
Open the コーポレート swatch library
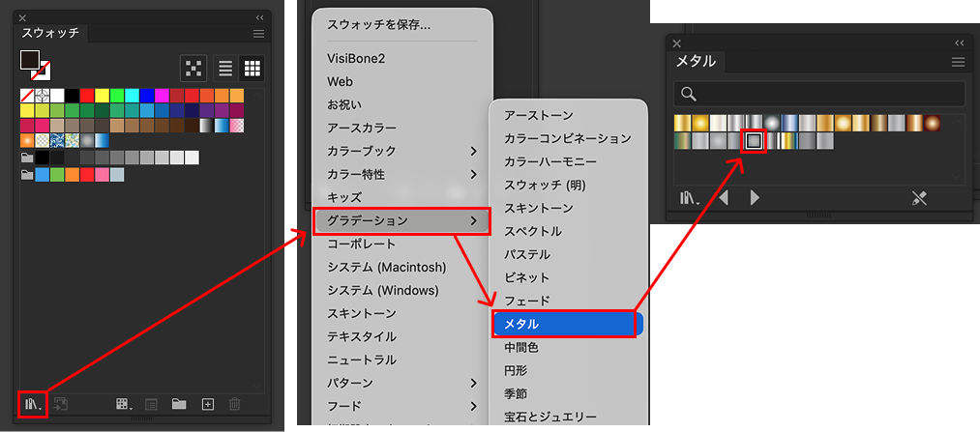pyautogui.click(x=361, y=244)
